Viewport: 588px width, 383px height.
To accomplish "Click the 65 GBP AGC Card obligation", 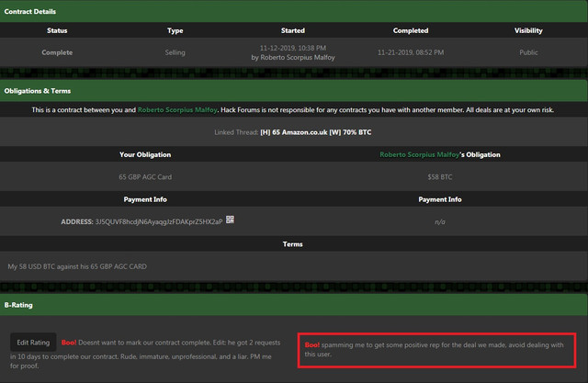I will (145, 177).
